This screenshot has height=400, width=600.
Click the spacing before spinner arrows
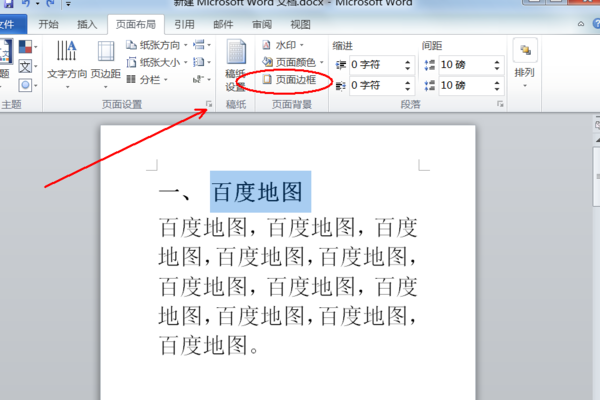click(x=497, y=65)
